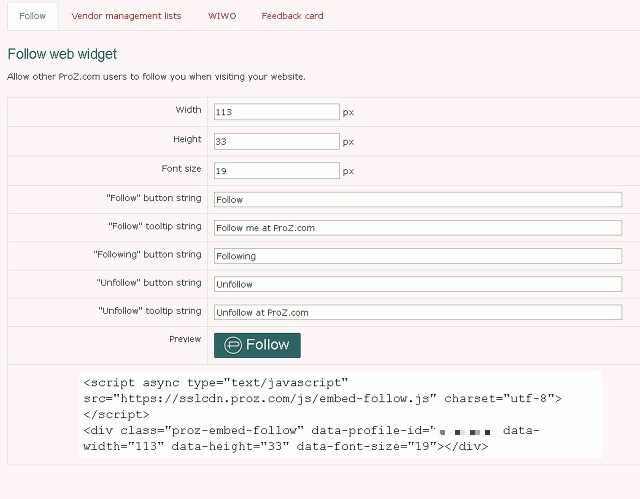Screen dimensions: 640x499
Task: Click the Font size input field
Action: [277, 171]
